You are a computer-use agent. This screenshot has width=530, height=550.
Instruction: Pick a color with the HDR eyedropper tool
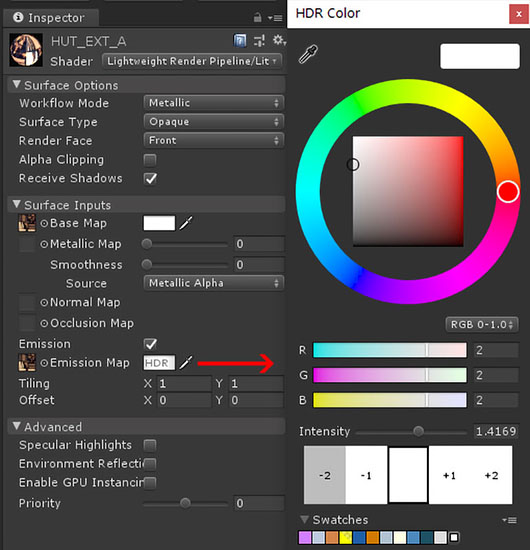pos(308,54)
